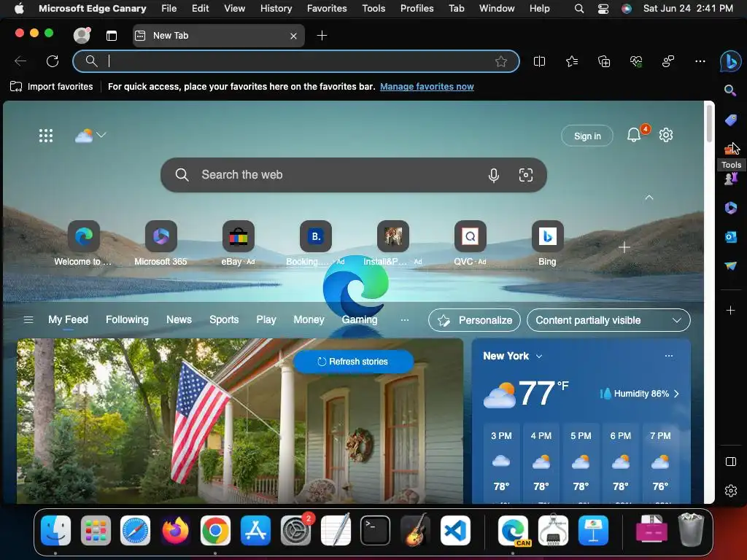The image size is (747, 560).
Task: Open Browser essentials heart icon
Action: tap(636, 61)
